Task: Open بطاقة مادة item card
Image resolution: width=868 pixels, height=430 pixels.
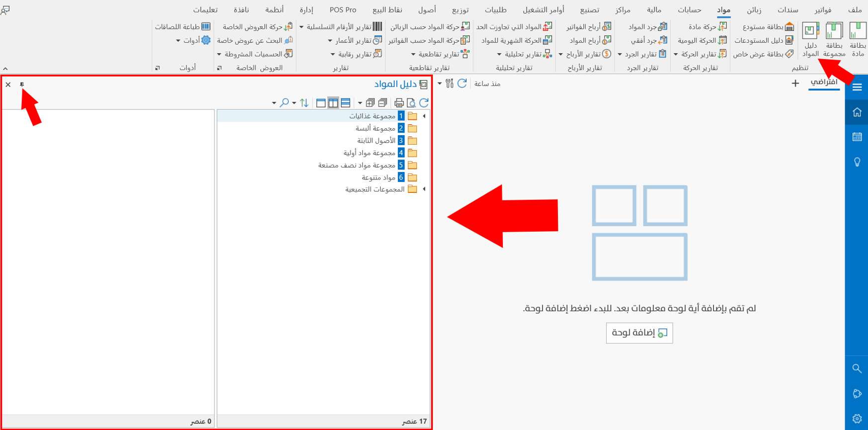Action: click(x=858, y=39)
